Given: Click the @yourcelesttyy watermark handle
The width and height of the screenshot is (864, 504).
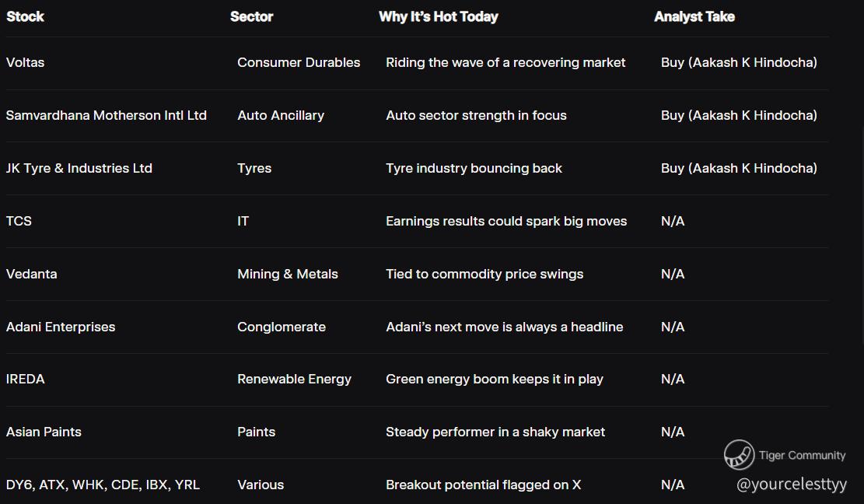Looking at the screenshot, I should click(791, 485).
